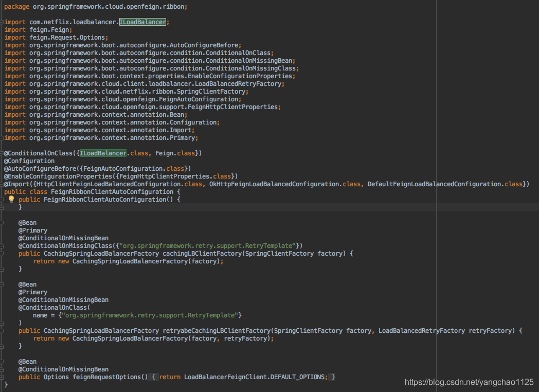
Task: Click highlighted ILoadBalancer in the import line
Action: coord(142,22)
